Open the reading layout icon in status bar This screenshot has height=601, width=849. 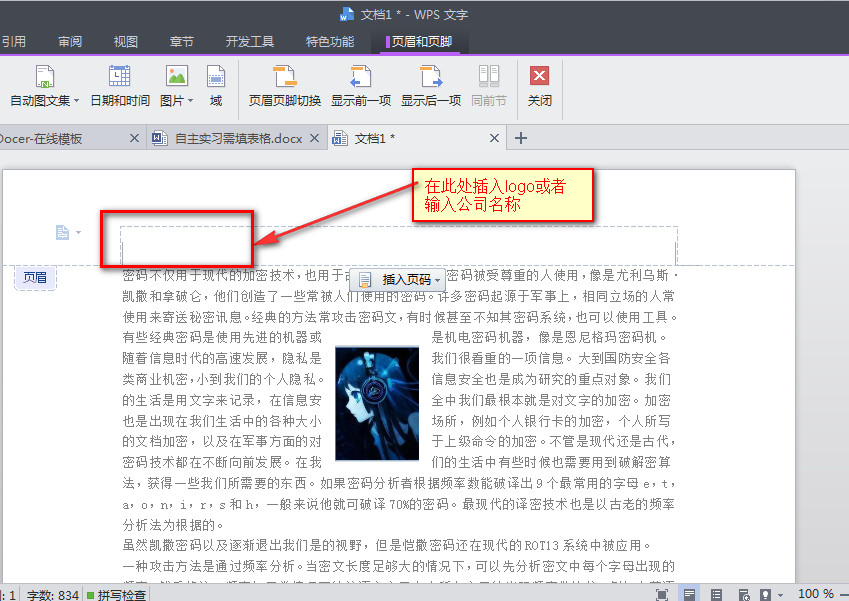pyautogui.click(x=745, y=593)
